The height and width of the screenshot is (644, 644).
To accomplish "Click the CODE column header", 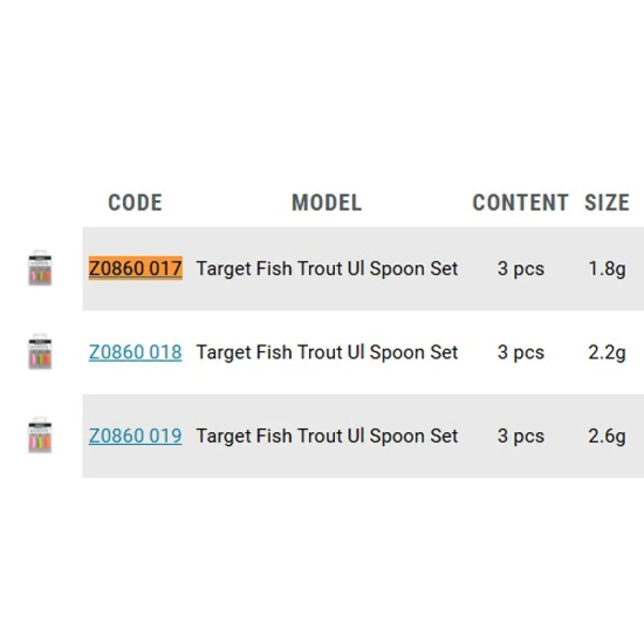I will click(x=135, y=202).
